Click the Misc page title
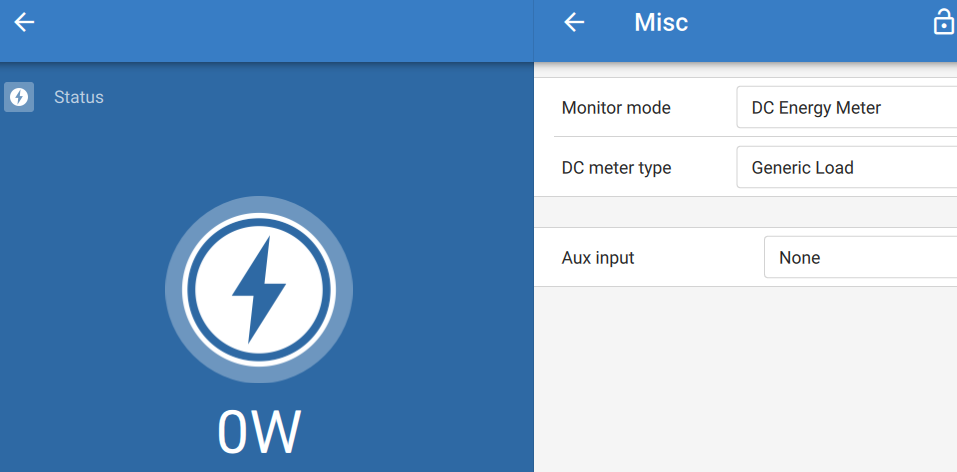This screenshot has height=472, width=957. tap(661, 23)
